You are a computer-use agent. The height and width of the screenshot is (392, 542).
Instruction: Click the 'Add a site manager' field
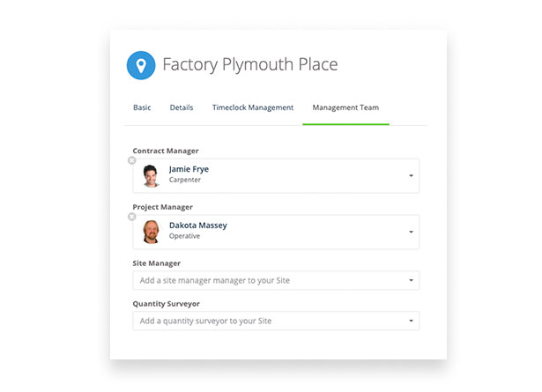click(264, 281)
